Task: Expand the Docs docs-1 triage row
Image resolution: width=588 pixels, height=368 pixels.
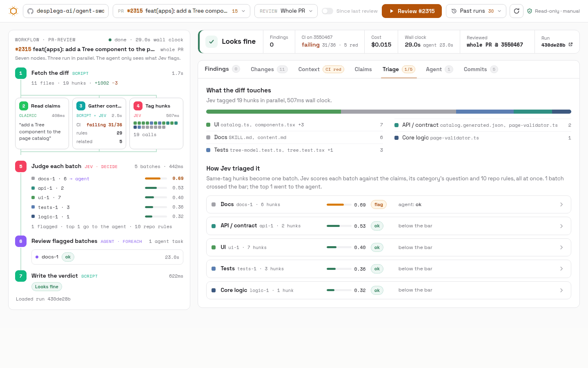Action: tap(389, 204)
